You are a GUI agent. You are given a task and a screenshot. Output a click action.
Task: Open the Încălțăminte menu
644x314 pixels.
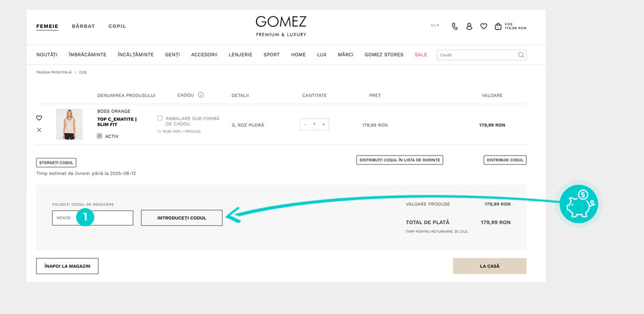pyautogui.click(x=135, y=55)
